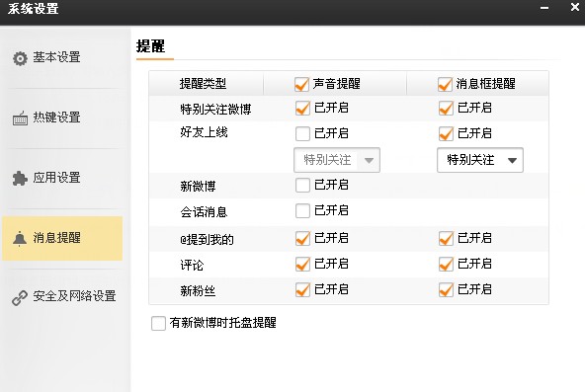
Task: Uncheck message box alert for 新粉丝
Action: pos(446,290)
